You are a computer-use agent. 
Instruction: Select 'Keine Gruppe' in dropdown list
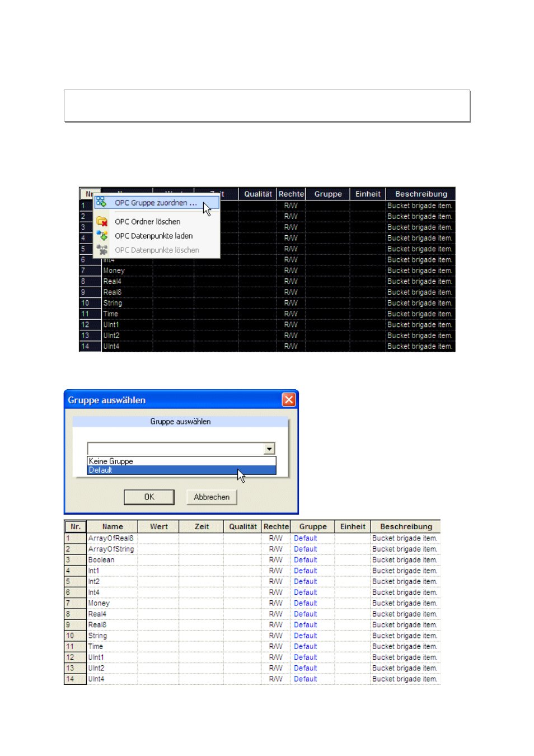181,461
